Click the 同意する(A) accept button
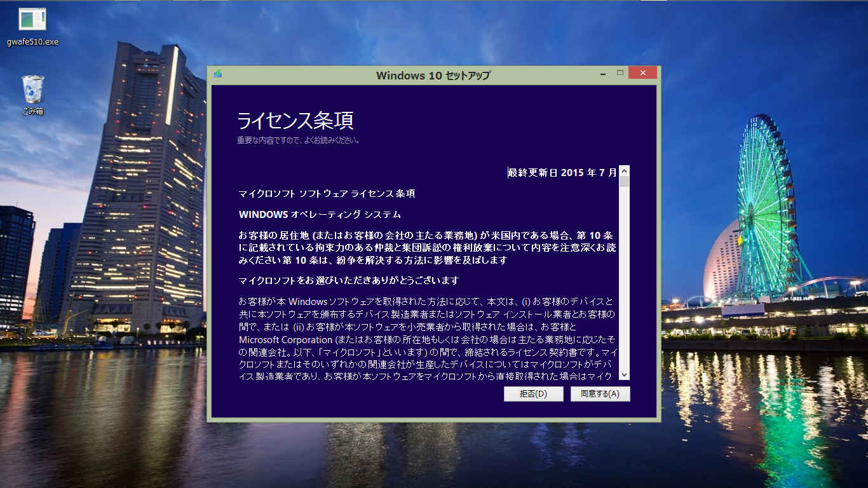868x488 pixels. click(600, 394)
